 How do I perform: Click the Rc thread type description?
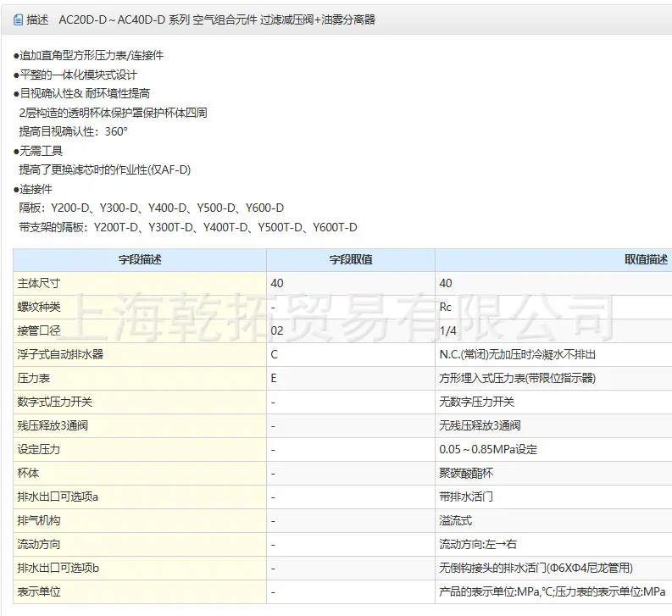(445, 307)
